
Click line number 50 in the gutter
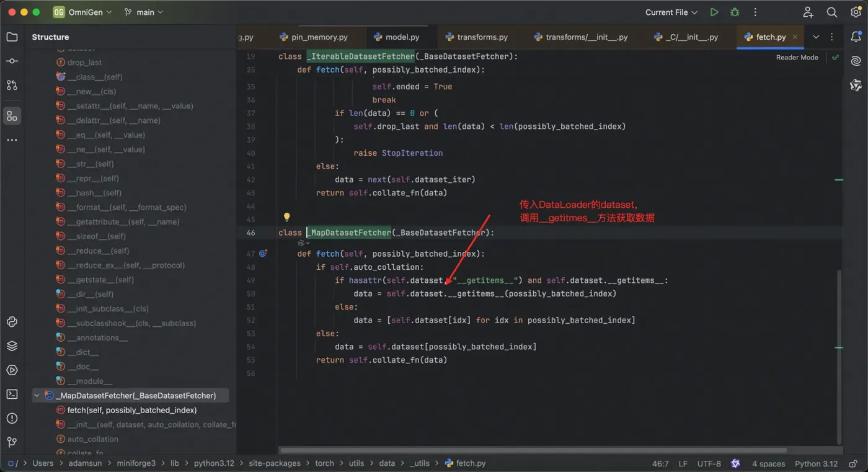250,293
